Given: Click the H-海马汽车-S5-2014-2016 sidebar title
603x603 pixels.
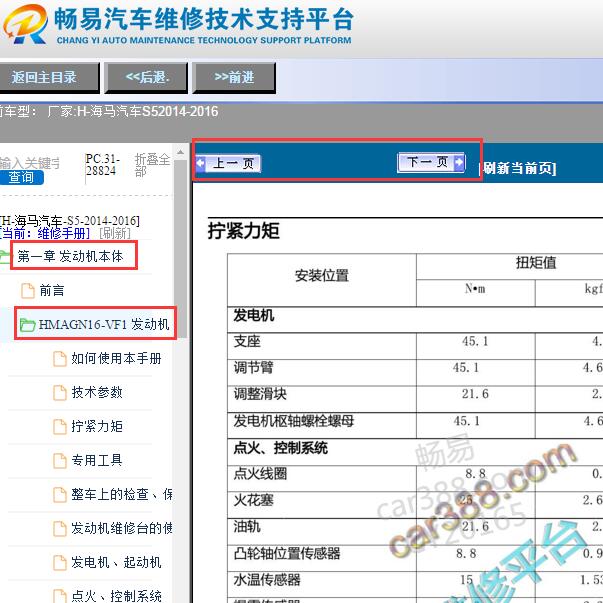Looking at the screenshot, I should coord(70,221).
